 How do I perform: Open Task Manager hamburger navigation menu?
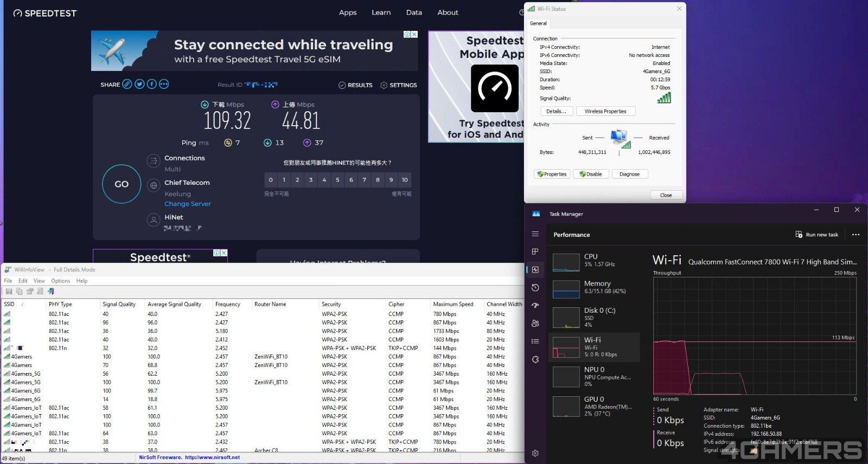pyautogui.click(x=535, y=234)
